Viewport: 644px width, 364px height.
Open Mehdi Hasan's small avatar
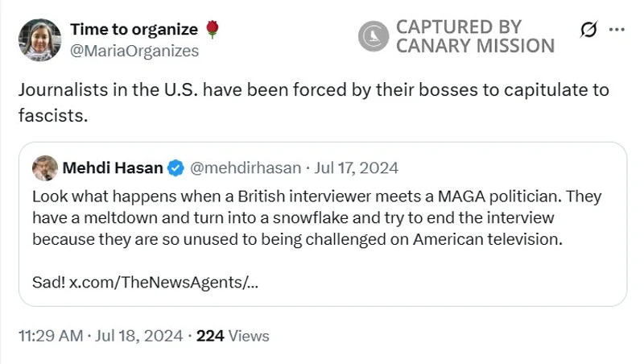(45, 168)
